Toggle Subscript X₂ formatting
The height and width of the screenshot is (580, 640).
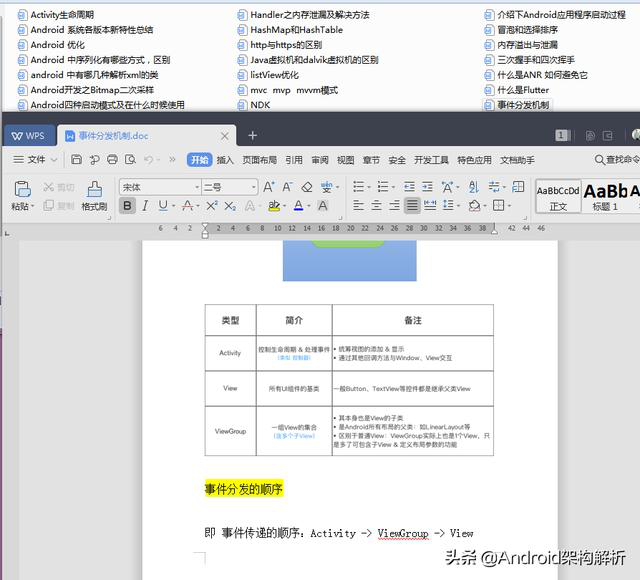click(x=230, y=206)
